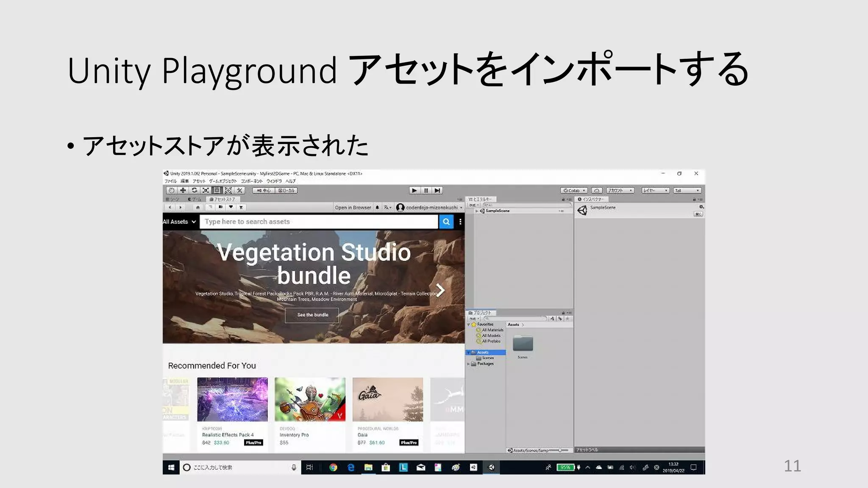
Task: Open the language selection dropdown
Action: (387, 208)
